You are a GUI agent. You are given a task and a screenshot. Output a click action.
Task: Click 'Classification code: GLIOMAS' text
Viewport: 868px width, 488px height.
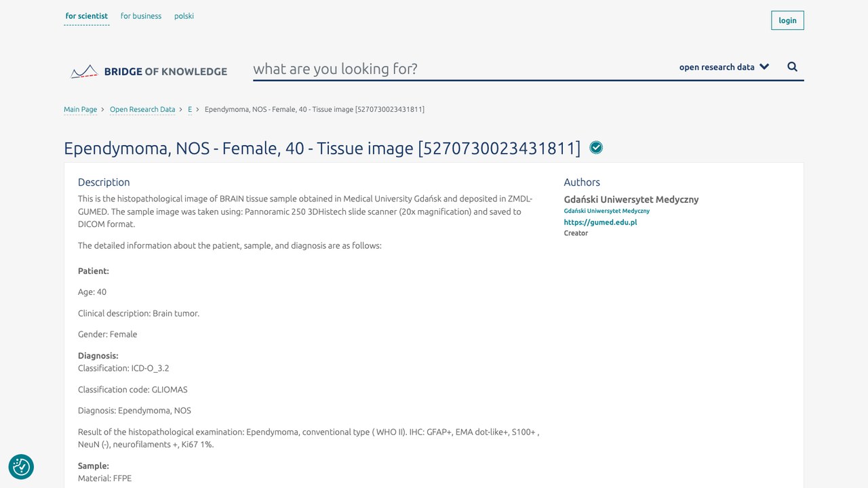(x=133, y=390)
